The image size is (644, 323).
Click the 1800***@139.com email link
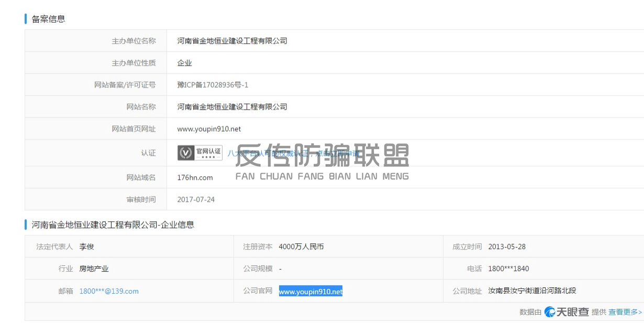click(109, 291)
